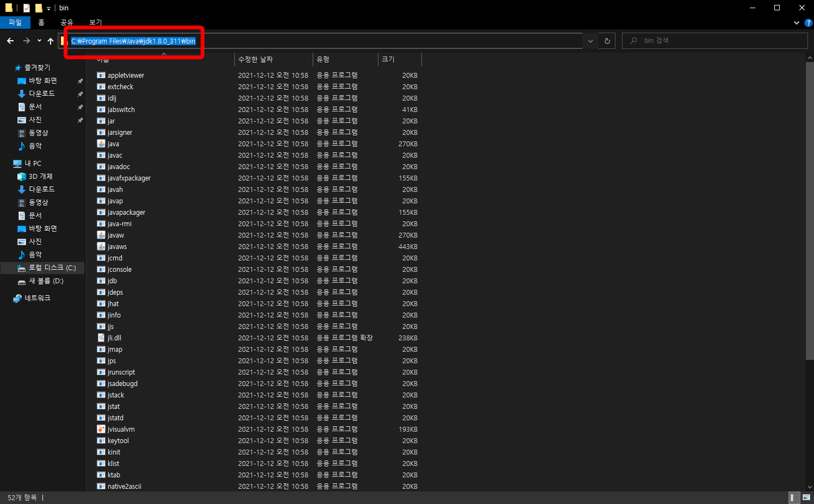This screenshot has height=504, width=814.
Task: Click the Back navigation arrow
Action: (10, 41)
